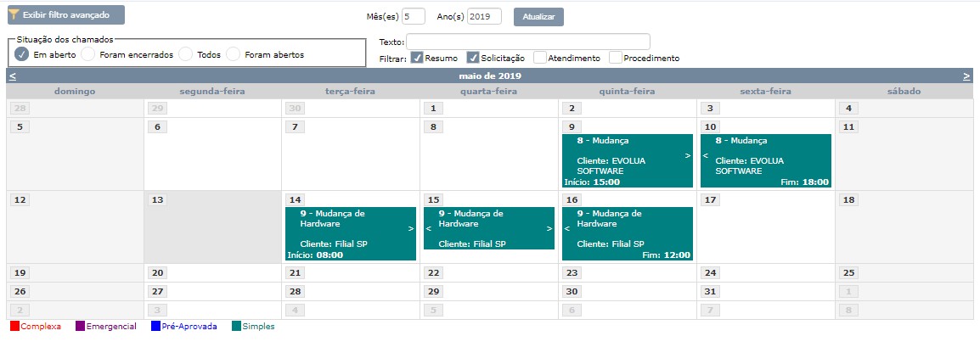This screenshot has width=980, height=364.
Task: Click the funnel icon for advanced filter
Action: point(14,15)
